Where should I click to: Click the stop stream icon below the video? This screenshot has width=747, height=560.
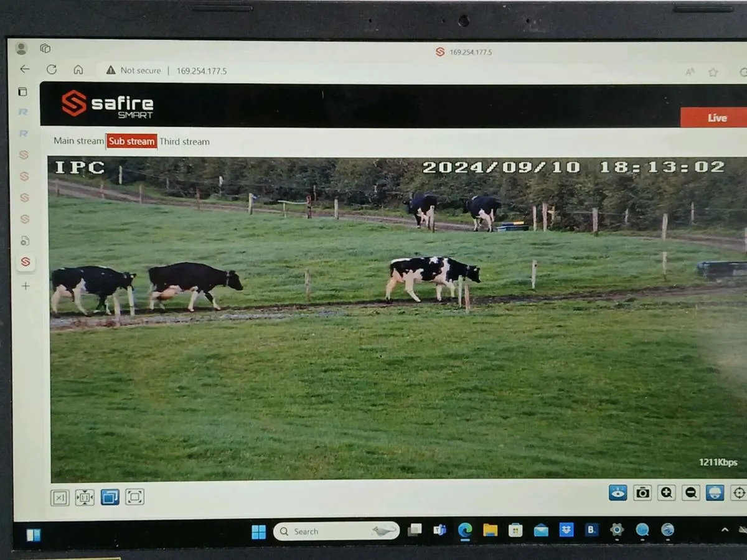[x=60, y=497]
